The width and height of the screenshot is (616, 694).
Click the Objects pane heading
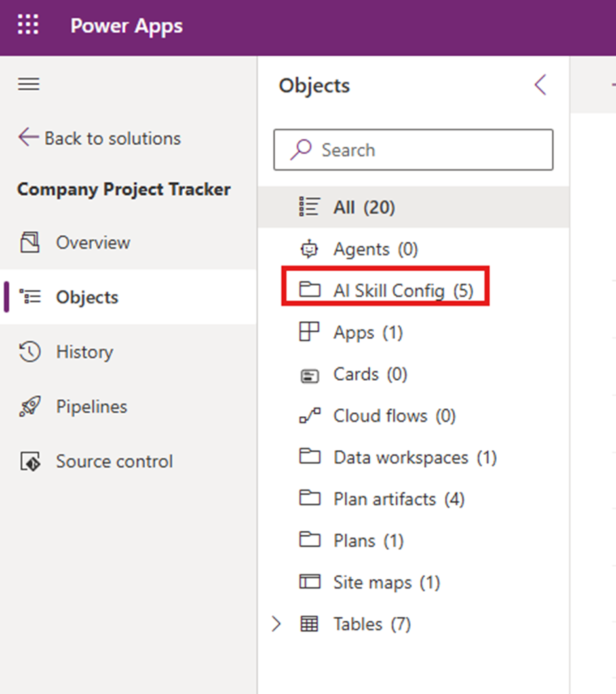[x=314, y=85]
